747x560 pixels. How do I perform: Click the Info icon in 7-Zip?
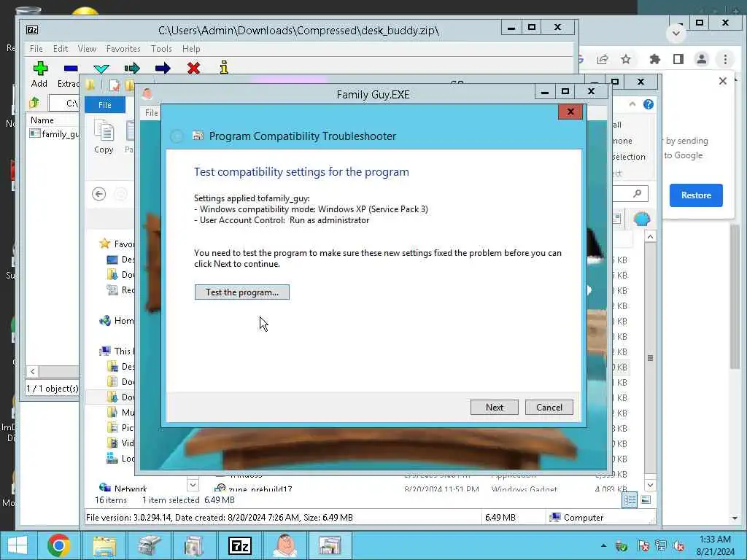pos(224,68)
